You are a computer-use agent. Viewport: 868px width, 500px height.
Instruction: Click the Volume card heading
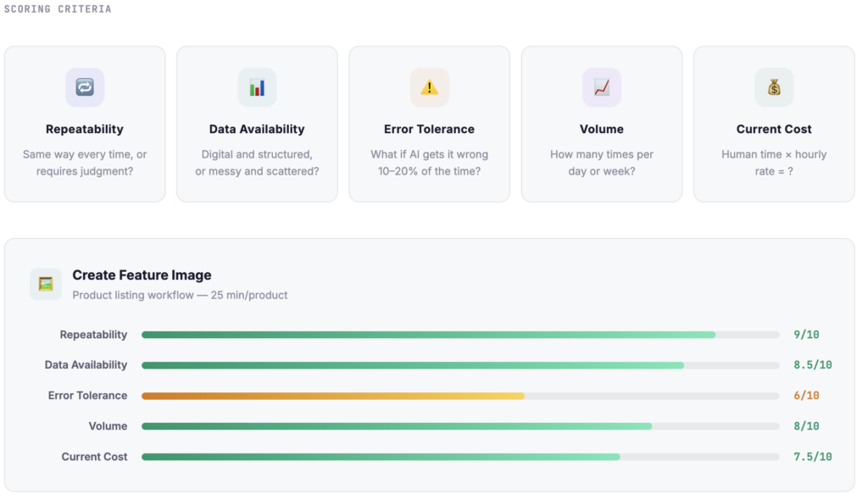pyautogui.click(x=602, y=130)
